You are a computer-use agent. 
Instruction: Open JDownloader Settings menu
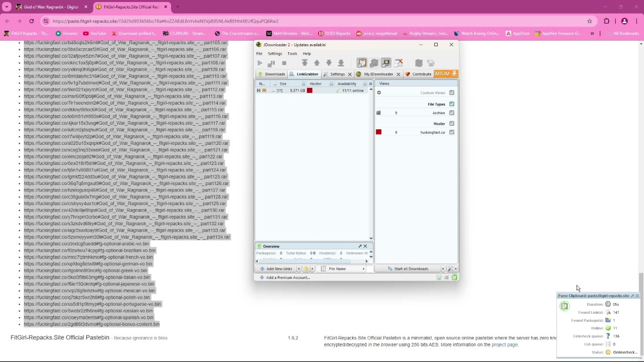pos(275,53)
